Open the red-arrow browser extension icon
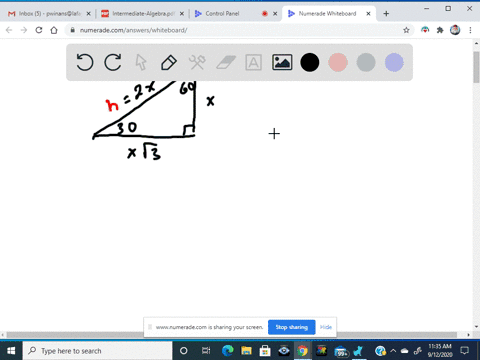The height and width of the screenshot is (360, 480). click(425, 30)
